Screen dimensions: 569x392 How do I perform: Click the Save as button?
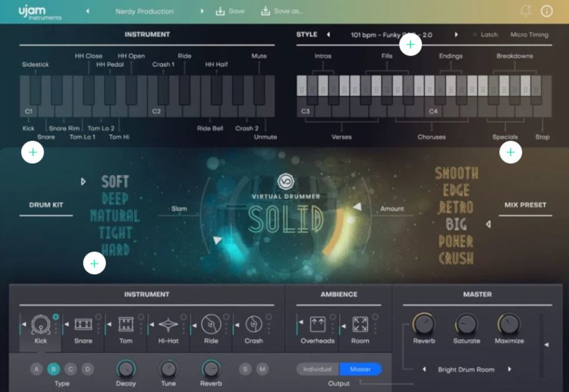coord(282,11)
